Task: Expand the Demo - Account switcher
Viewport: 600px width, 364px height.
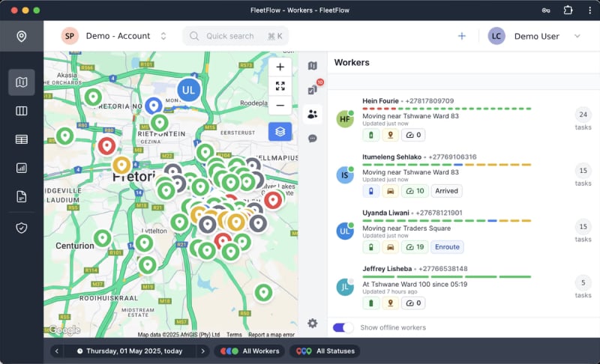Action: click(x=115, y=36)
